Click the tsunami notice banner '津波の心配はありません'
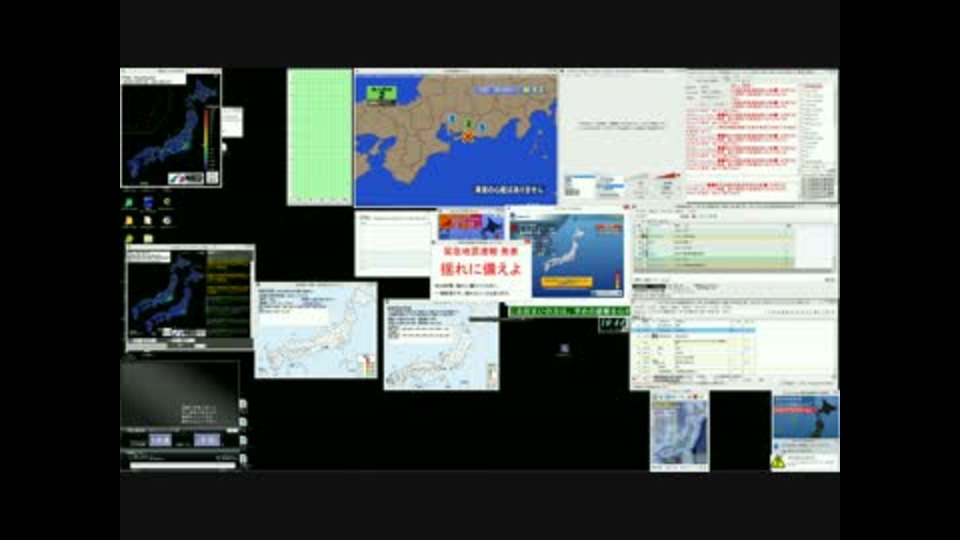The width and height of the screenshot is (960, 540). click(509, 189)
